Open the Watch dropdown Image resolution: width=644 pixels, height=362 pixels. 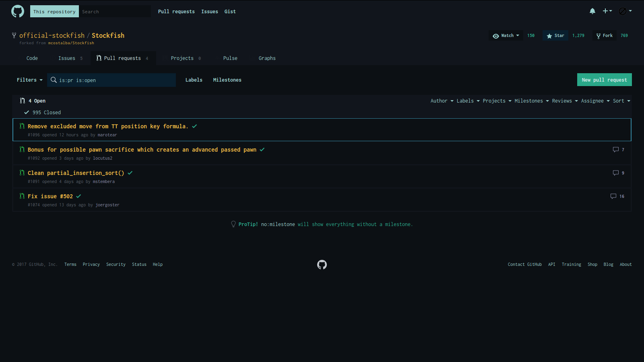(x=506, y=36)
